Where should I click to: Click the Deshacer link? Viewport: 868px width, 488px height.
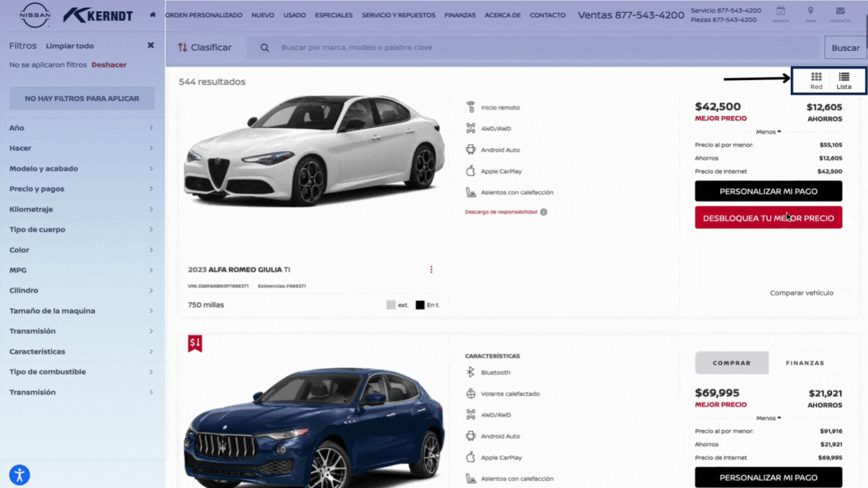109,64
